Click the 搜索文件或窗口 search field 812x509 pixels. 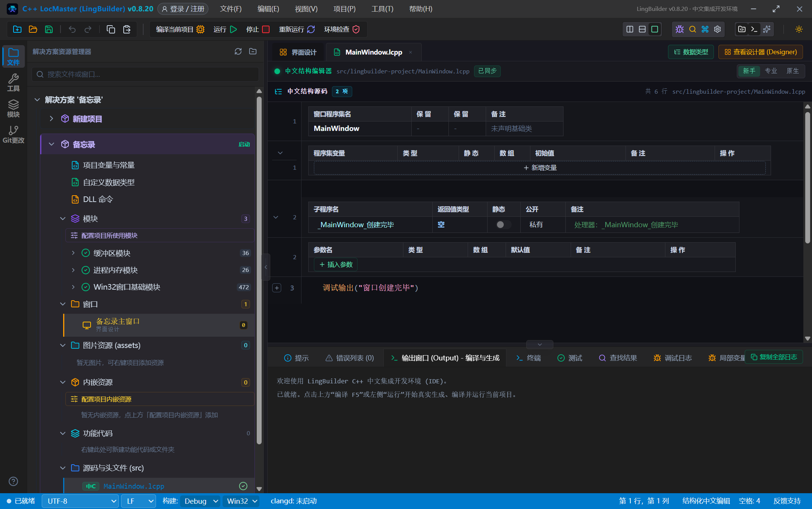tap(145, 74)
